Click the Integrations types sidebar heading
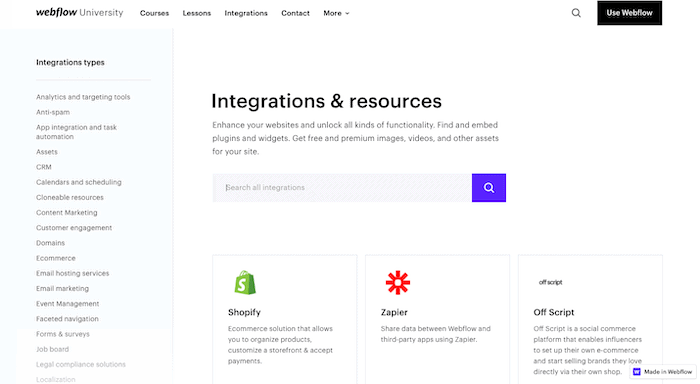 tap(70, 63)
